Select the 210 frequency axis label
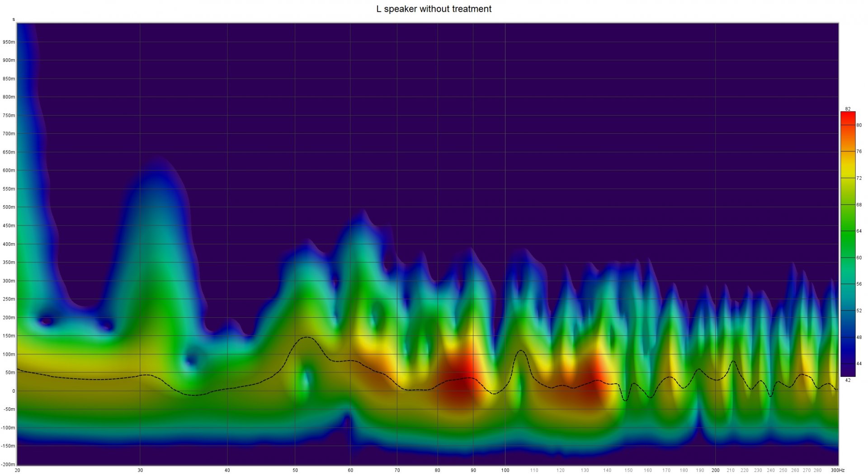 (731, 470)
